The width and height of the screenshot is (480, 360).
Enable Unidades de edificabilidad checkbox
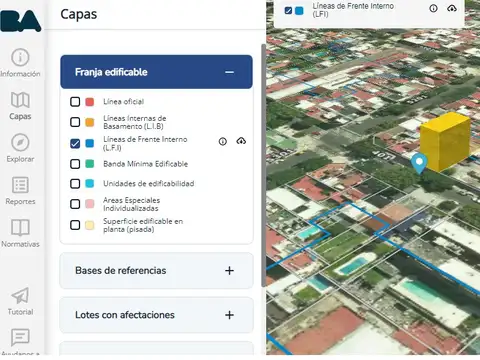click(x=75, y=184)
